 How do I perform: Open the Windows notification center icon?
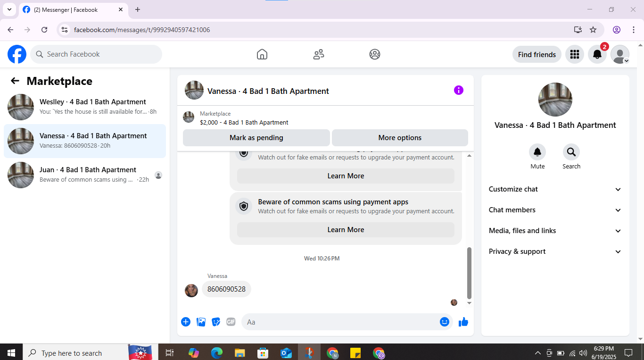[x=628, y=353]
